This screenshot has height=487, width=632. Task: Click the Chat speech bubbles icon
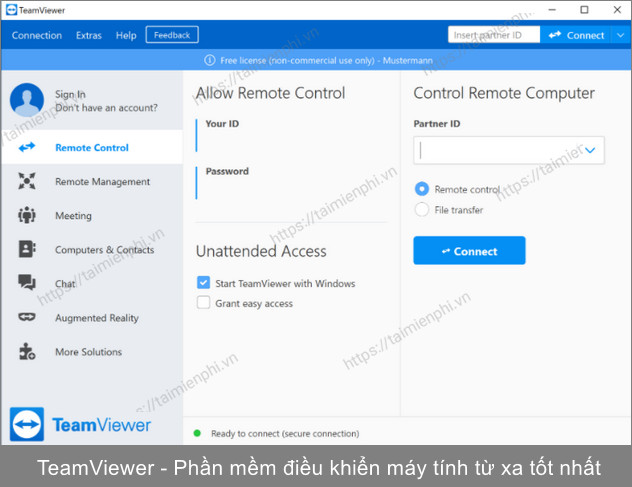(x=27, y=282)
